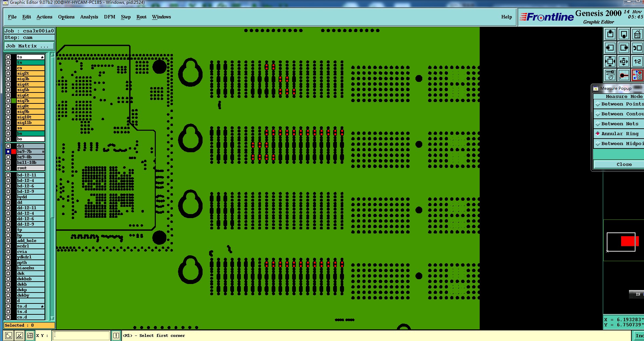Select the layer name mcdrl
Image resolution: width=644 pixels, height=341 pixels.
tap(31, 246)
